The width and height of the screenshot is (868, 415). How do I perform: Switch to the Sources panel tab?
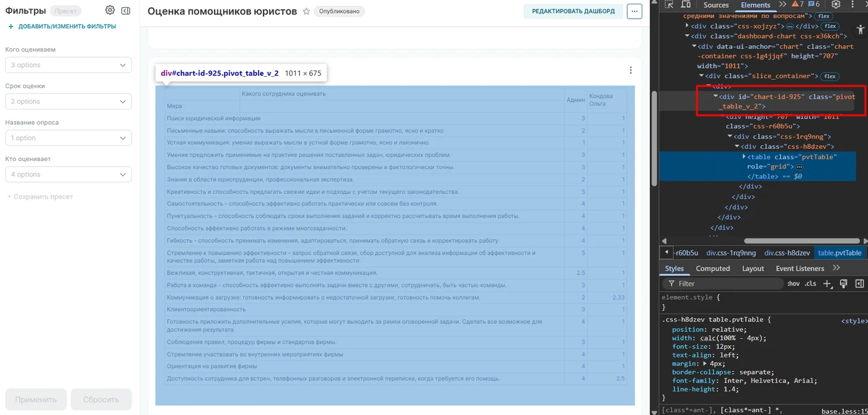[x=716, y=4]
